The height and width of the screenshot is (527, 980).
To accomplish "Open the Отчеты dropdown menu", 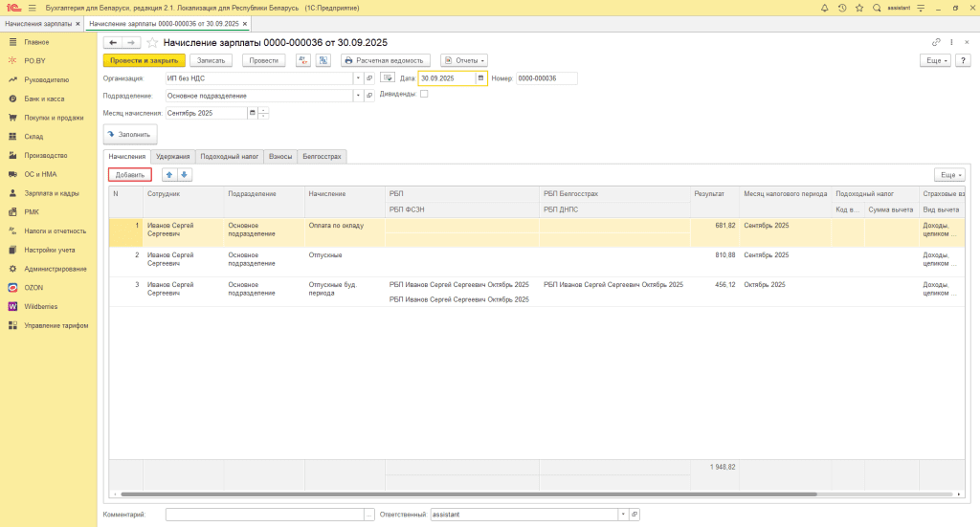I will point(464,60).
